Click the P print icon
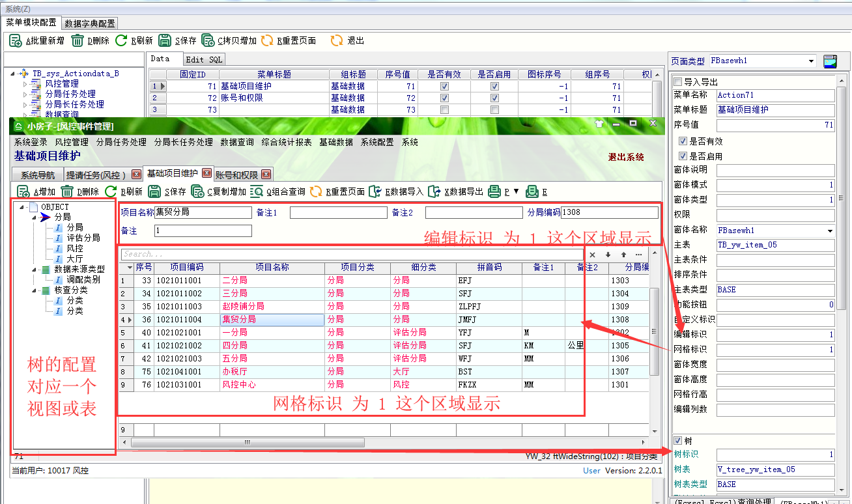This screenshot has height=504, width=852. click(494, 191)
